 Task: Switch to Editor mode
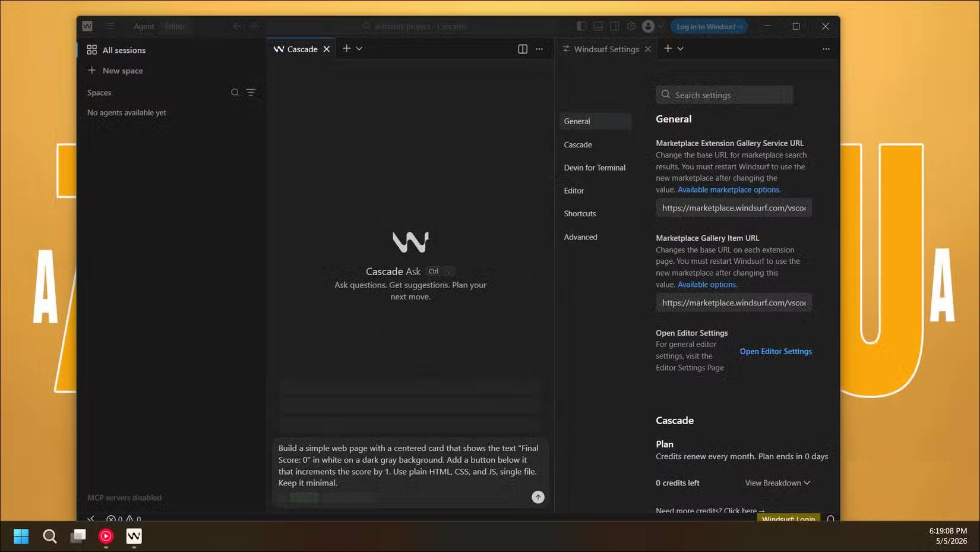click(x=175, y=26)
